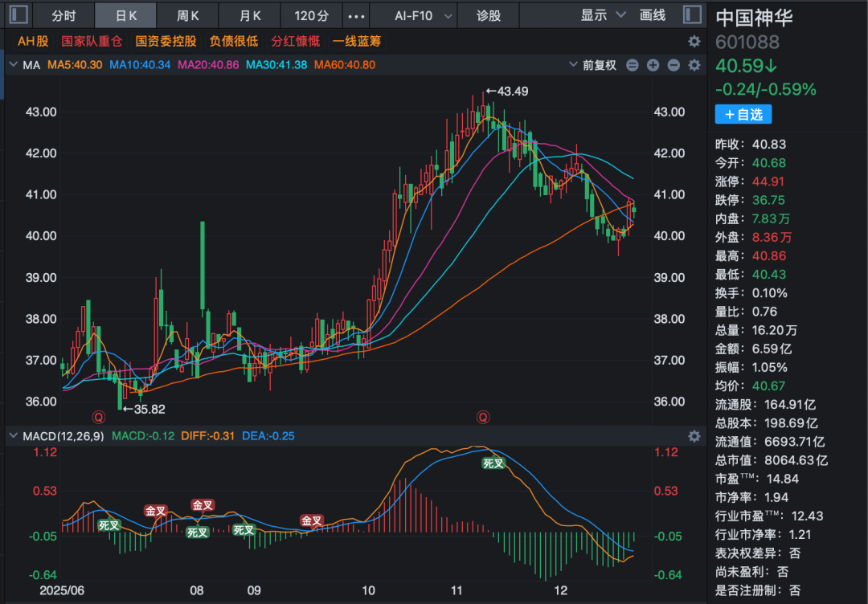Expand the AI-F10 dropdown
This screenshot has height=604, width=868.
424,15
